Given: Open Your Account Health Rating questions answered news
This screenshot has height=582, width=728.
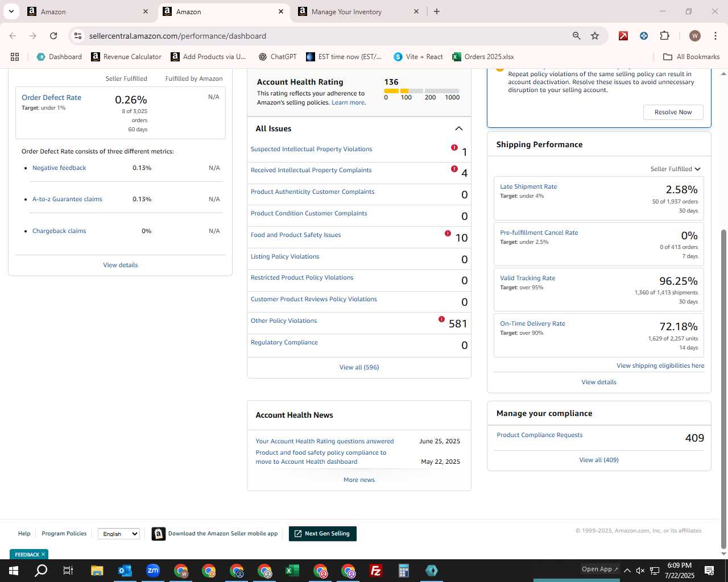Looking at the screenshot, I should (325, 441).
